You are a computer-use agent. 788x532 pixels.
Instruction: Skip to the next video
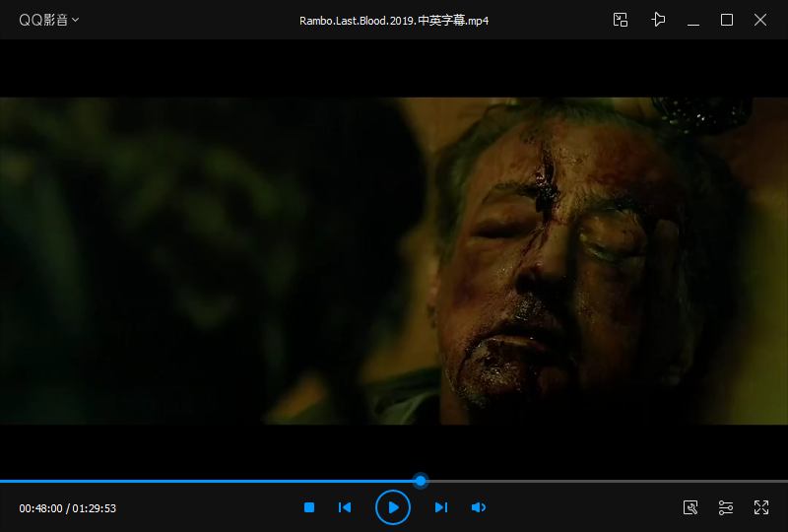point(440,507)
